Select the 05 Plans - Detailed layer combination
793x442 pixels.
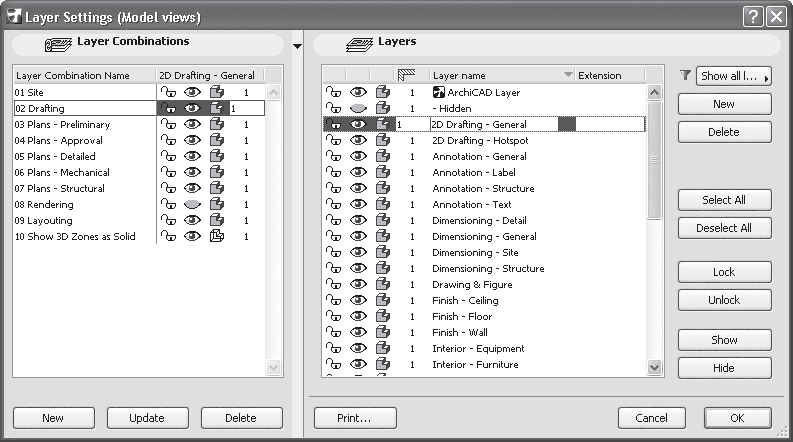55,156
